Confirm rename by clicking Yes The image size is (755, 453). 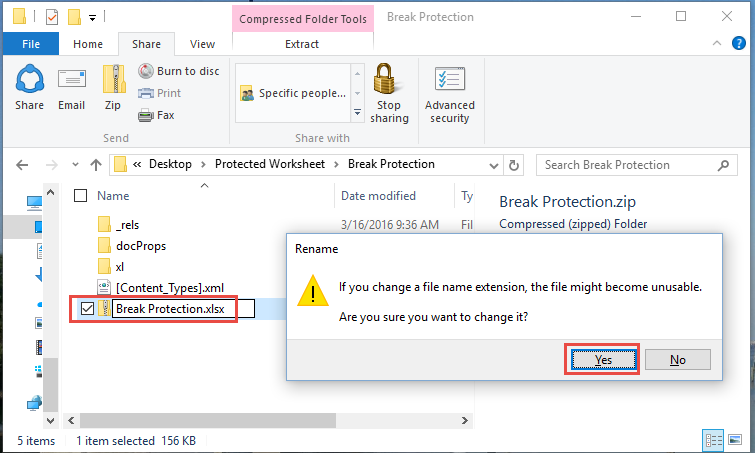pyautogui.click(x=603, y=360)
